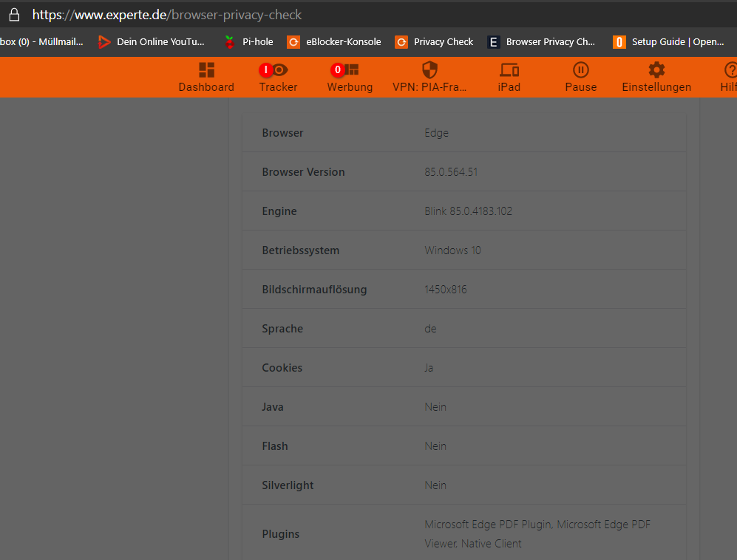Image resolution: width=737 pixels, height=560 pixels.
Task: Open the Einstellungen gear icon
Action: click(656, 70)
